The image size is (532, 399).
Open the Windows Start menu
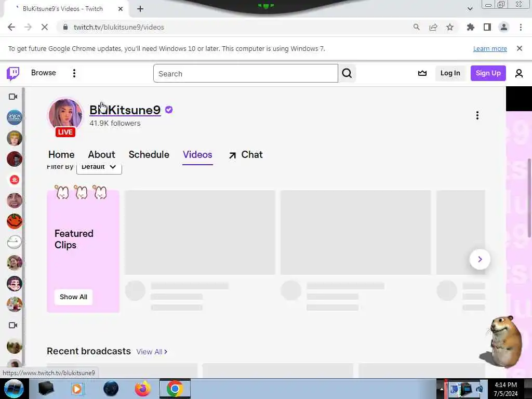14,389
